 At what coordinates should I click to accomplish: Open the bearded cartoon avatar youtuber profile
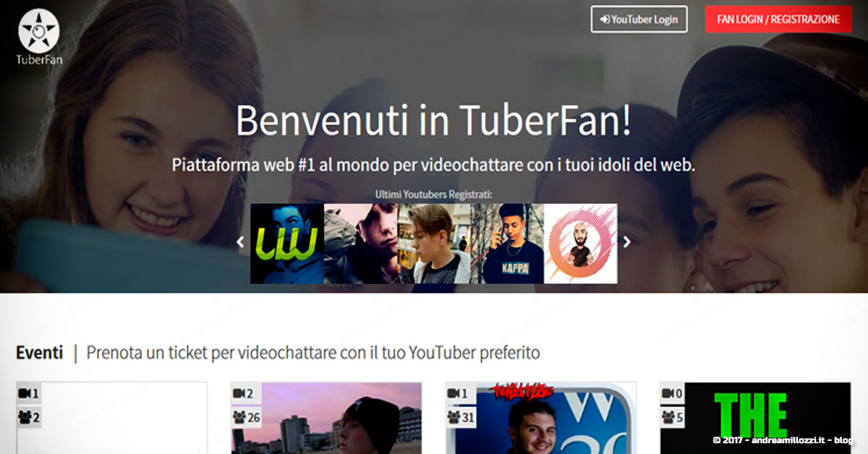tap(581, 242)
